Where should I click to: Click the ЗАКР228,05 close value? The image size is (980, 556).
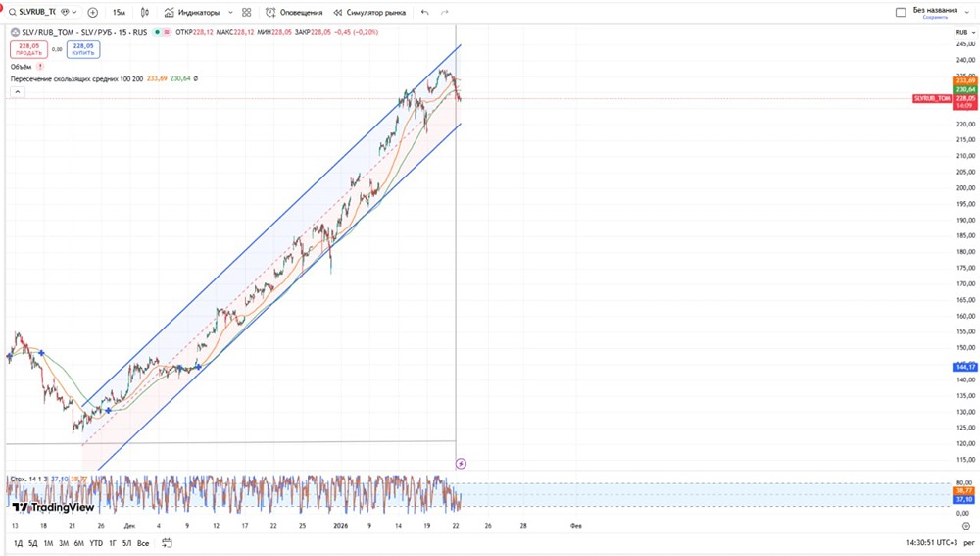click(313, 32)
